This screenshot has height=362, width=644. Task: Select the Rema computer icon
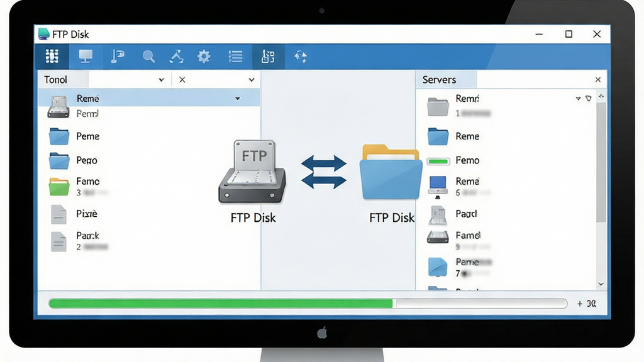(438, 187)
